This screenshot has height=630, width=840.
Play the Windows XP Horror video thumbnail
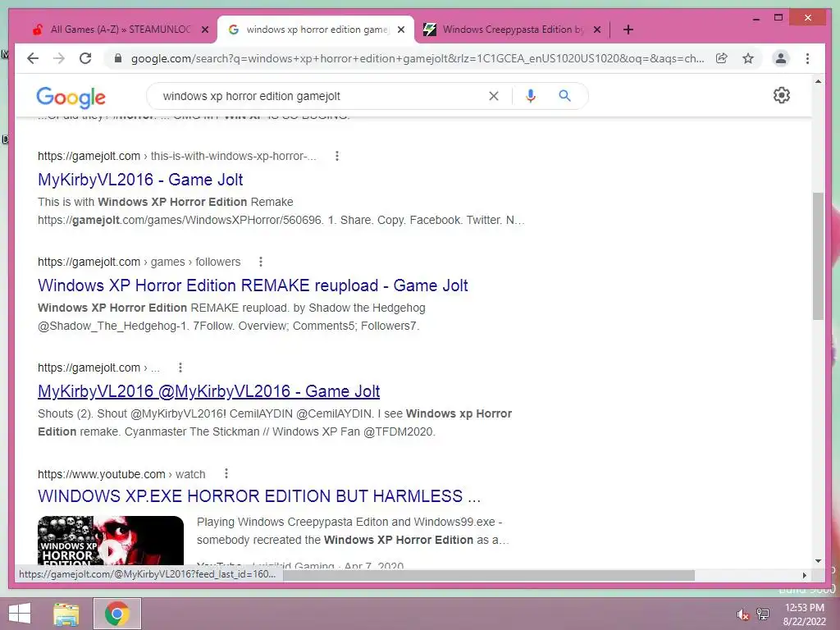[111, 541]
